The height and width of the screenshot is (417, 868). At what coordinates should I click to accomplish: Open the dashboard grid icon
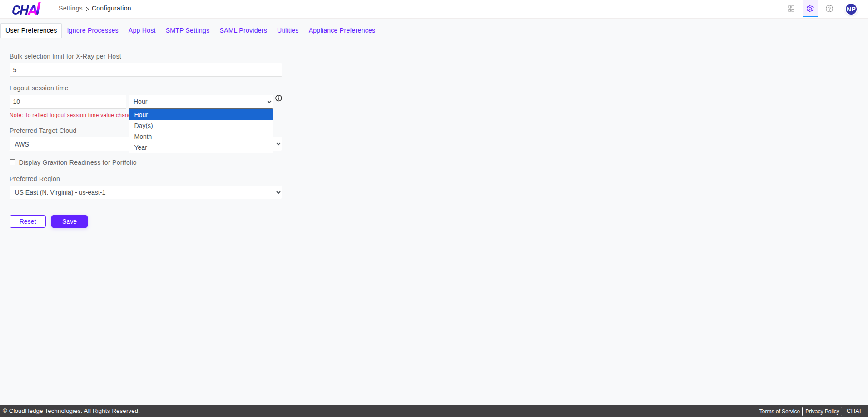[x=791, y=9]
